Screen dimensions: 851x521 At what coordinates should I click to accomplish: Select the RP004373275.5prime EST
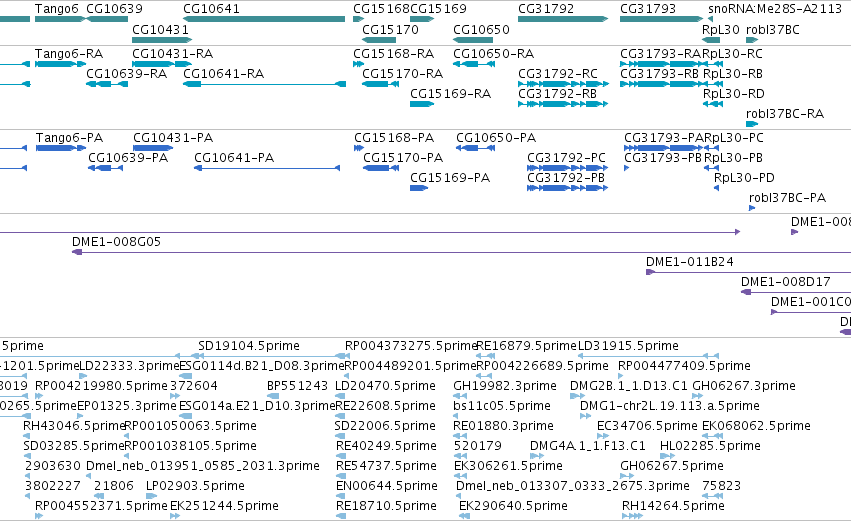coord(411,346)
